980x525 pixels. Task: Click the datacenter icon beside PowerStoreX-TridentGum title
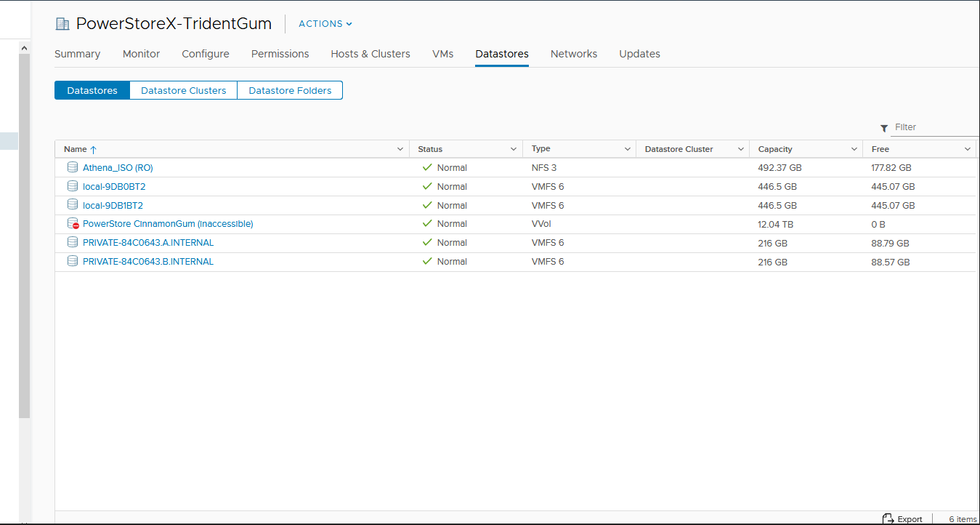click(x=62, y=24)
